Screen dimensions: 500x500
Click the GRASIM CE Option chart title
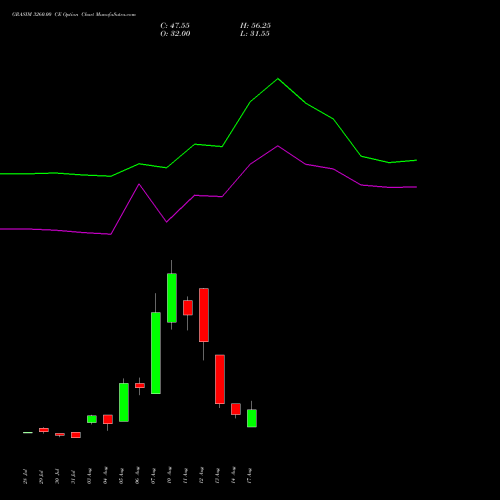pos(74,15)
